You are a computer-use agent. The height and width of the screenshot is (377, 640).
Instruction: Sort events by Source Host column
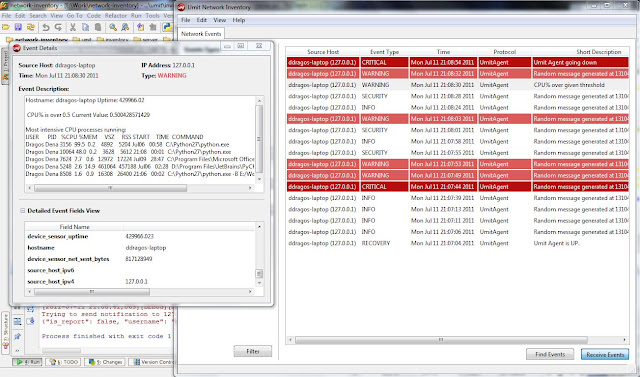(323, 52)
